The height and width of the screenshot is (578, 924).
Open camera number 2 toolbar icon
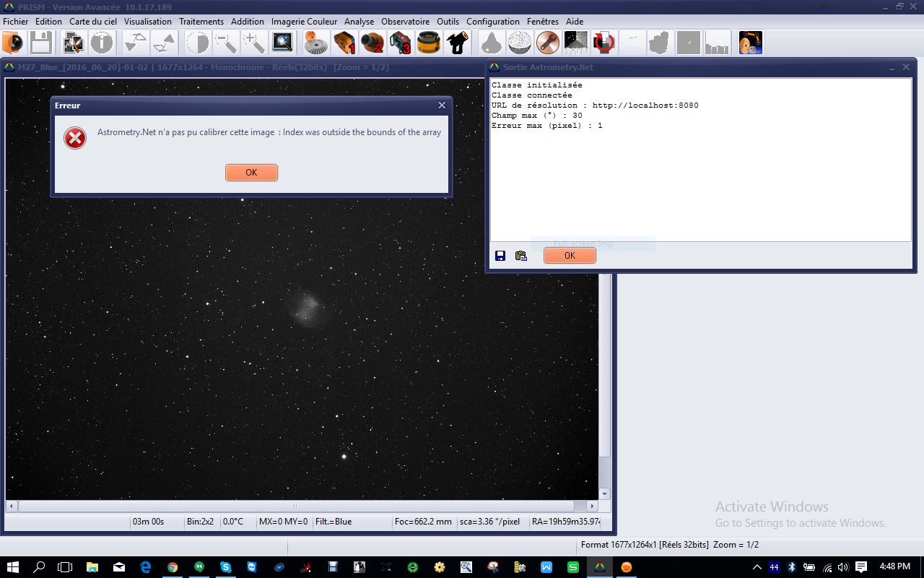[372, 43]
